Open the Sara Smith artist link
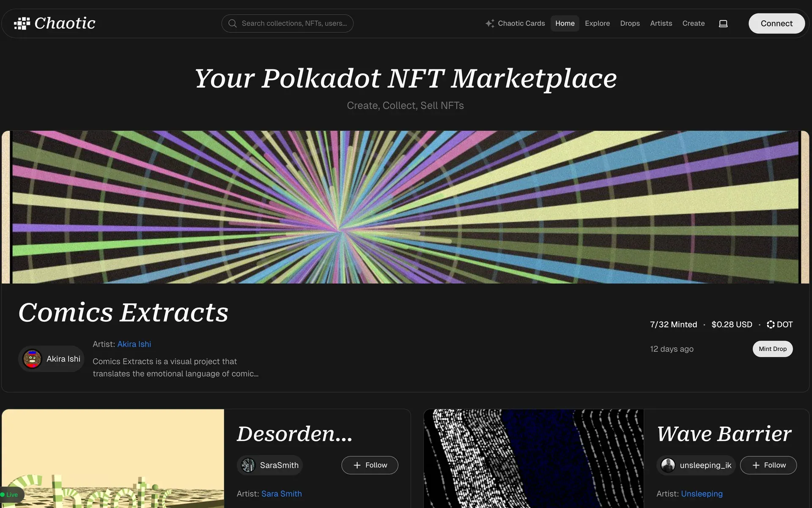Screen dimensions: 812x508 (x=282, y=494)
